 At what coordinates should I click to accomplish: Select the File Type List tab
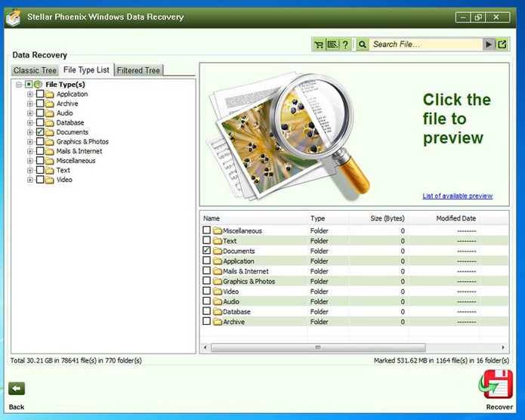(86, 69)
